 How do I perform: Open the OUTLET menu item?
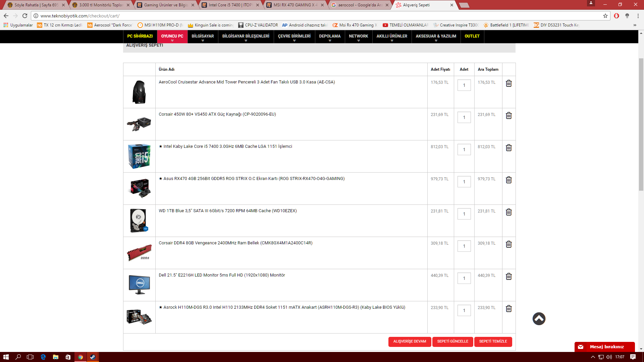[472, 36]
